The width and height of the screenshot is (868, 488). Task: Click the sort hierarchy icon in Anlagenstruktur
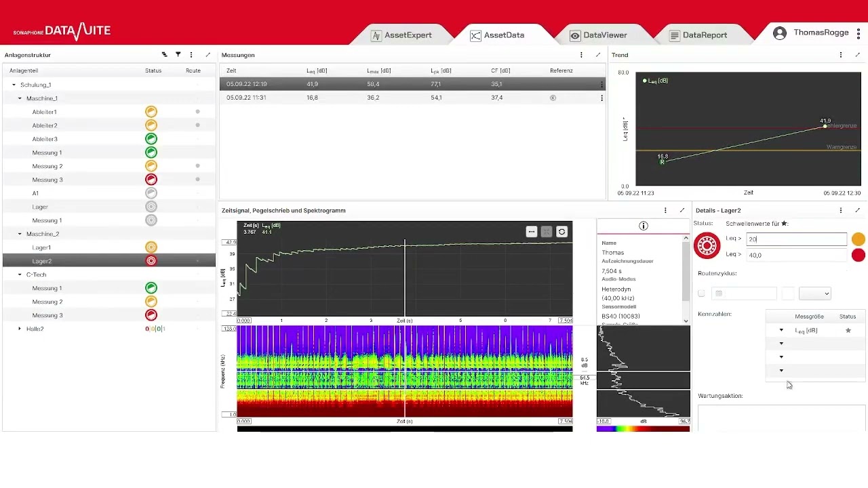[x=164, y=55]
